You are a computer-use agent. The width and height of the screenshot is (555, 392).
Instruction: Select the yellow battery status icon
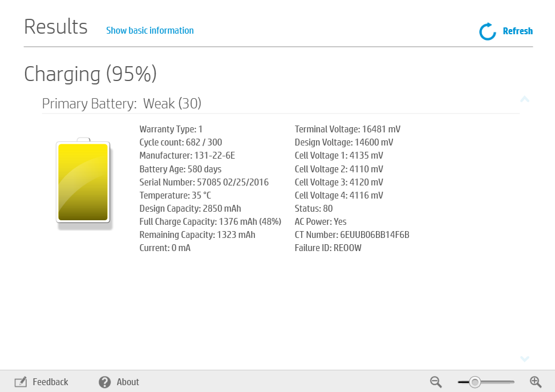tap(83, 183)
